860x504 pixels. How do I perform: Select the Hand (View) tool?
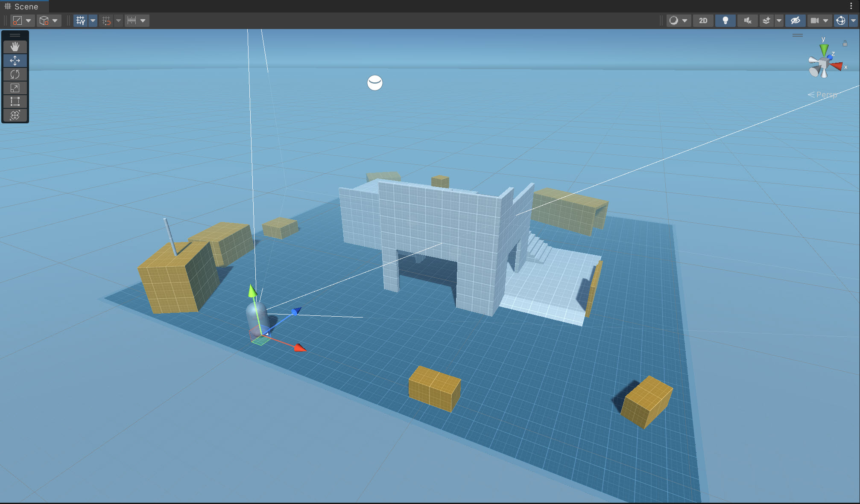point(15,47)
